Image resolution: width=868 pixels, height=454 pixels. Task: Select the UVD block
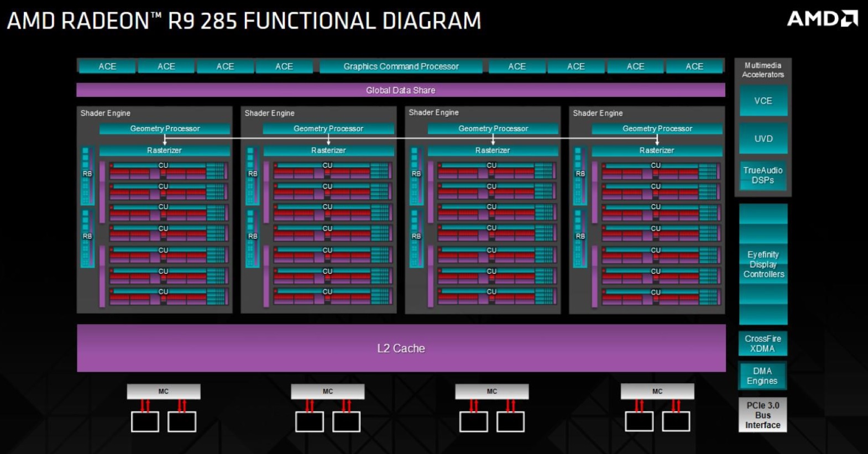click(x=763, y=138)
